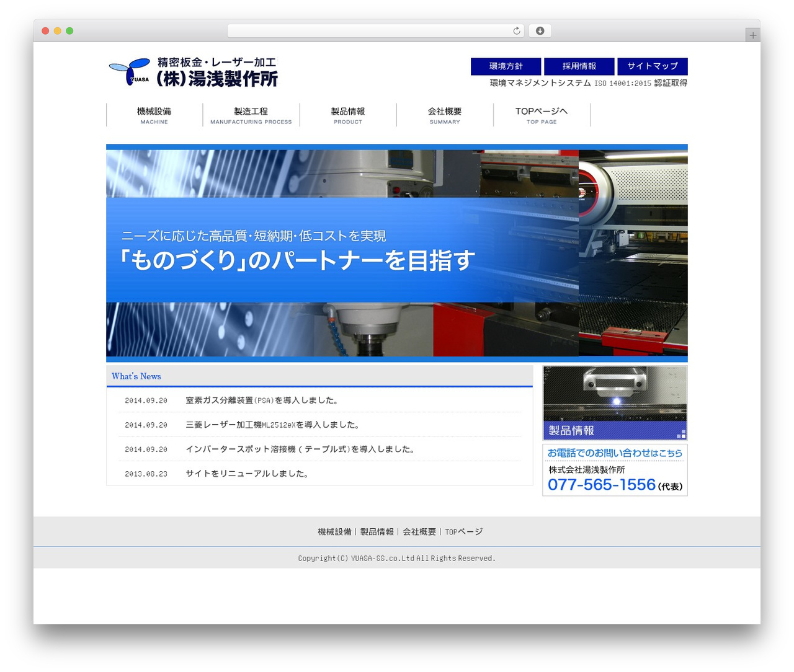Click the red close window button
This screenshot has width=794, height=672.
pos(45,31)
